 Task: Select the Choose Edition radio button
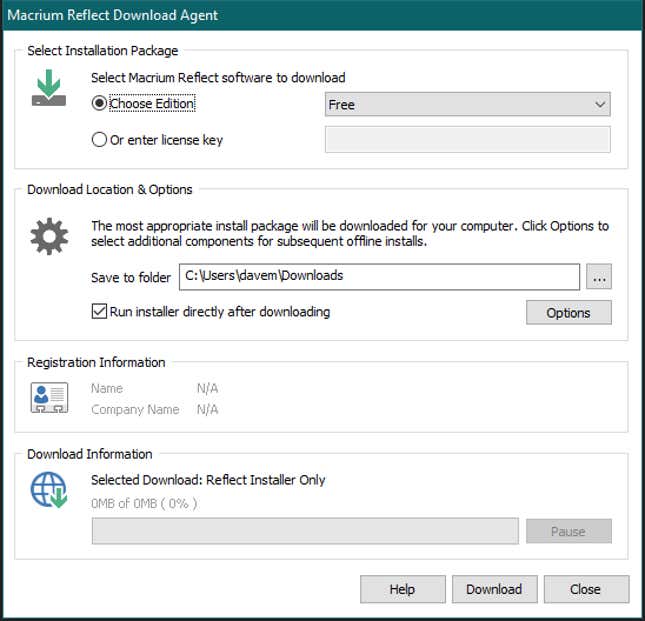click(x=99, y=103)
